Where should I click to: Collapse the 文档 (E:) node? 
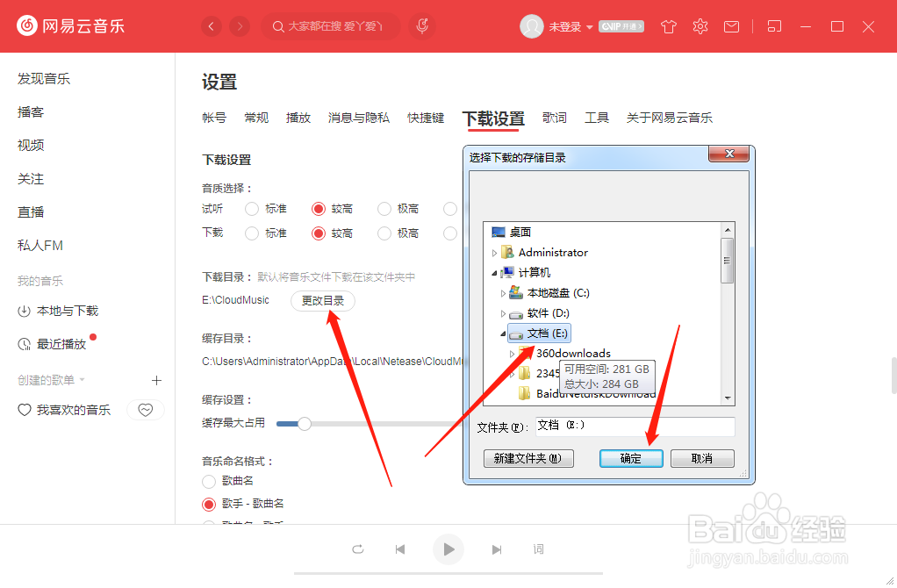pyautogui.click(x=504, y=333)
